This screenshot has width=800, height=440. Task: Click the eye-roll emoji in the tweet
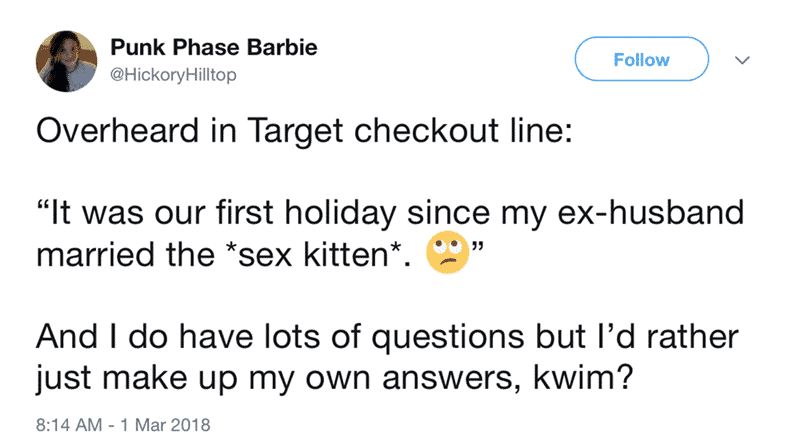pos(447,253)
